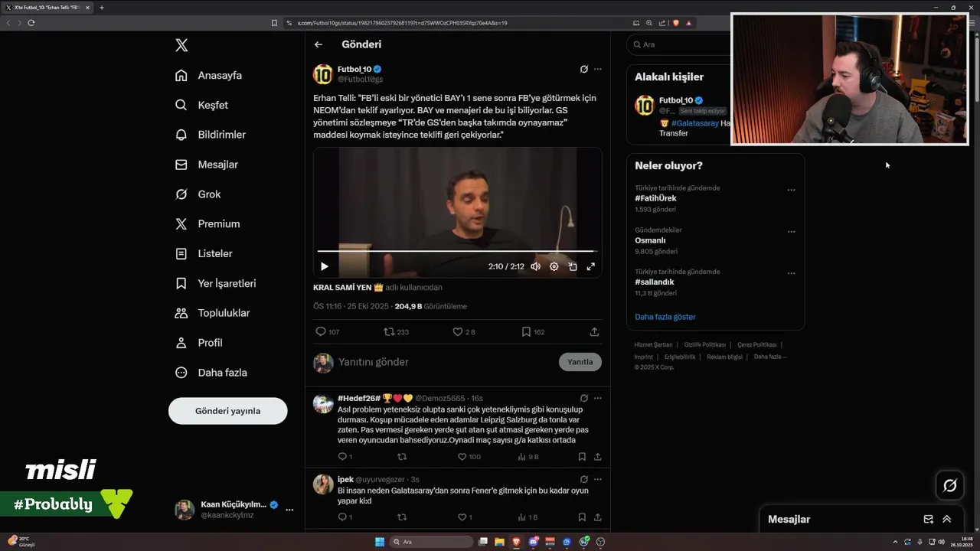This screenshot has height=551, width=980.
Task: Bookmark page in address bar
Action: pos(274,23)
